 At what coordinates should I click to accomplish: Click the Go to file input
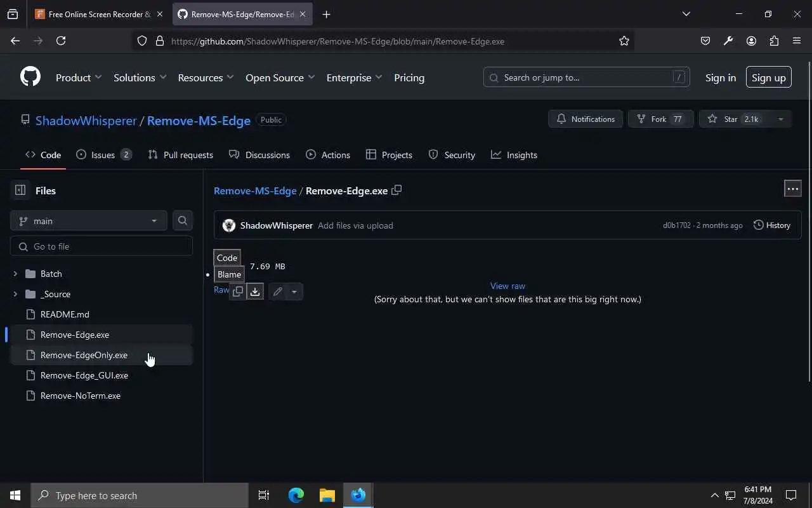tap(101, 246)
